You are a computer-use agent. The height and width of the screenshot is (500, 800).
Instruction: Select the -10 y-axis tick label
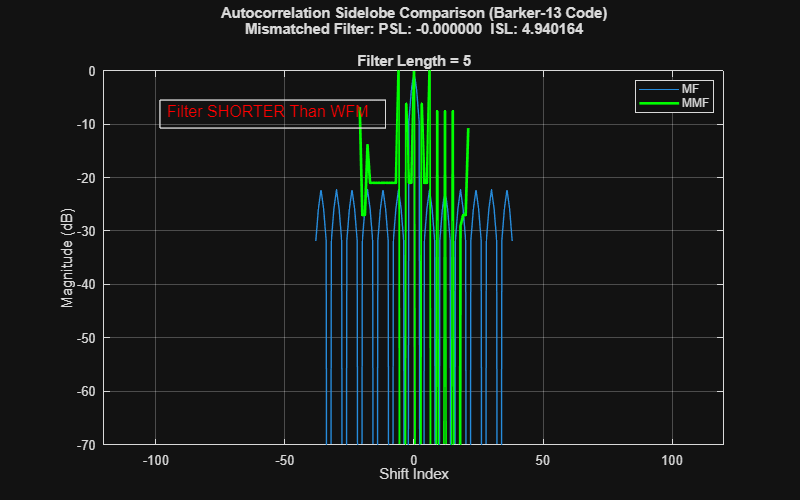tap(86, 124)
